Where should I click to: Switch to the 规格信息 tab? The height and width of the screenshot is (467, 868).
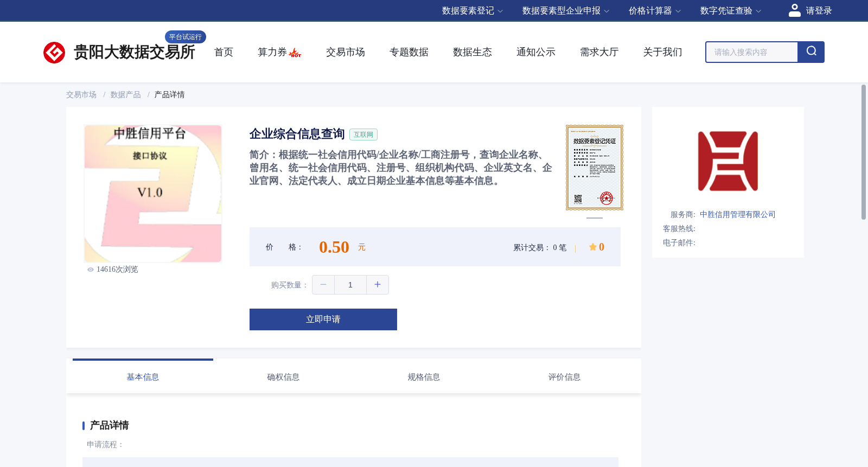(x=424, y=377)
